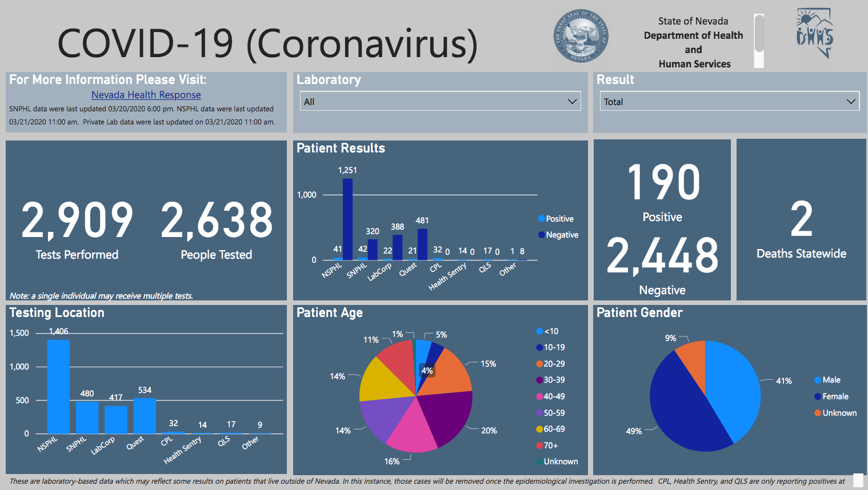Pick the 60-69 age legend item
The height and width of the screenshot is (498, 868).
click(550, 429)
